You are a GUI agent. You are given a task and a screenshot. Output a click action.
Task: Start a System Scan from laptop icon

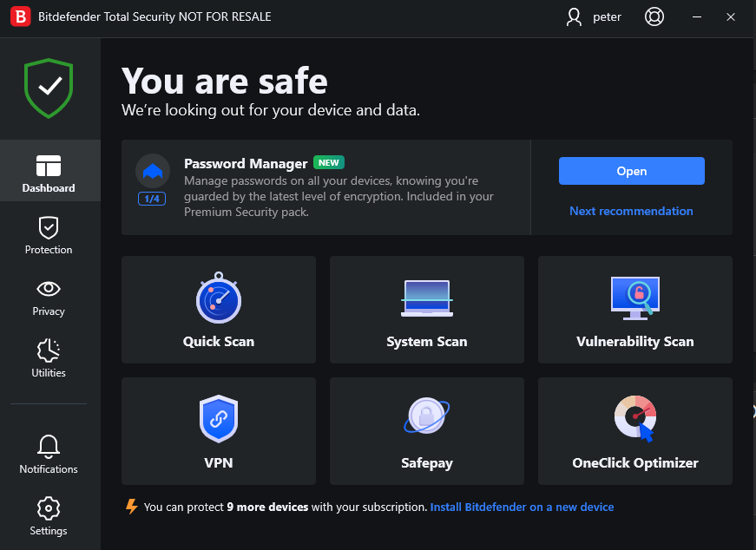click(426, 299)
